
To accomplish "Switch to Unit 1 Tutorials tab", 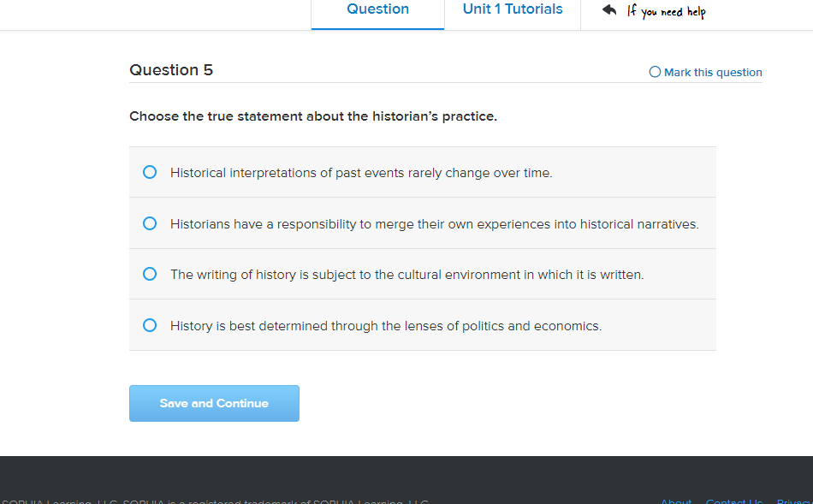I will (x=513, y=9).
